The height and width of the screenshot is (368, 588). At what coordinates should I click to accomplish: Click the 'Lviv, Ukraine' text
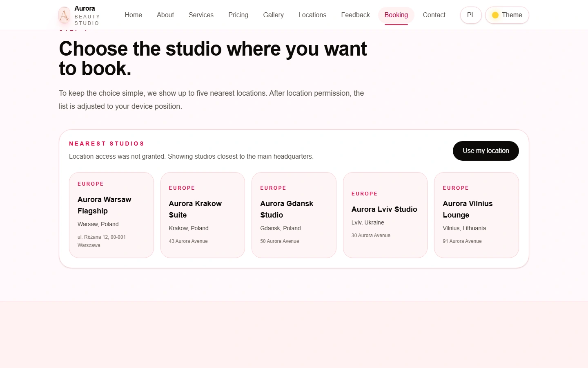tap(368, 222)
